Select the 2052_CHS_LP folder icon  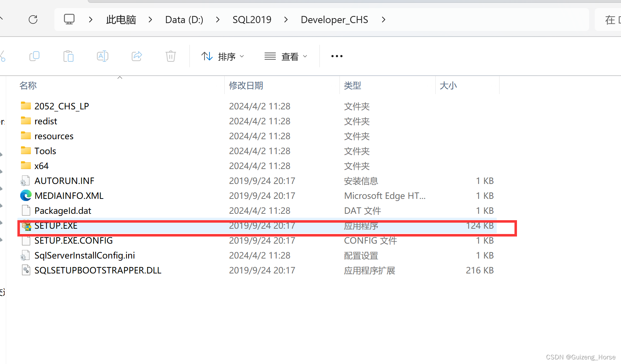coord(26,105)
